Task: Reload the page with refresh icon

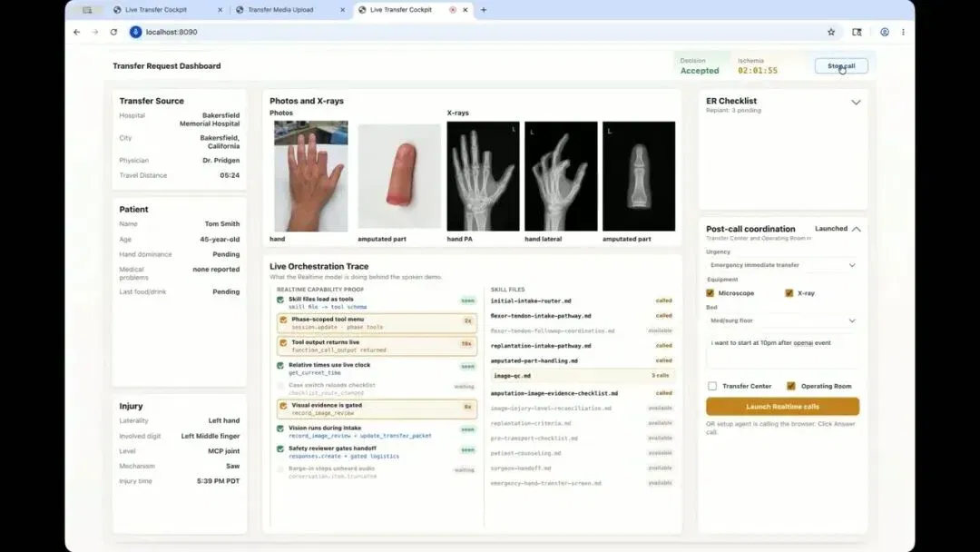Action: [x=113, y=32]
